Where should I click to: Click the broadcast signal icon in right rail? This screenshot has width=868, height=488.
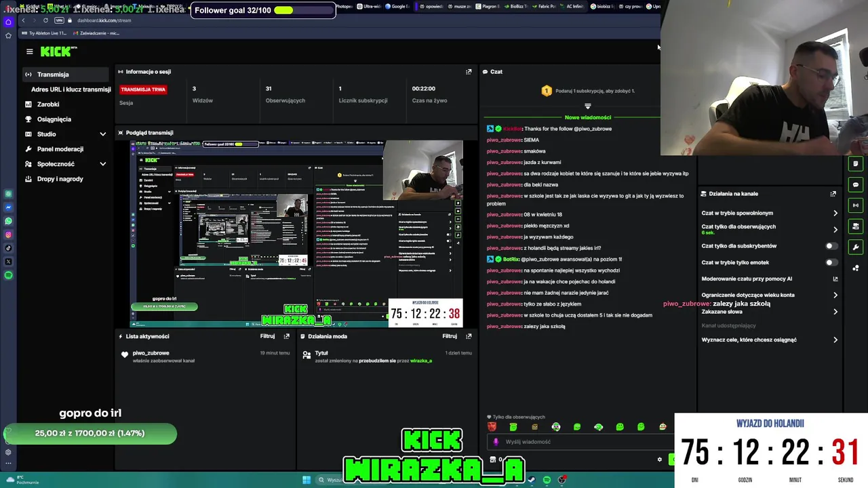tap(856, 205)
